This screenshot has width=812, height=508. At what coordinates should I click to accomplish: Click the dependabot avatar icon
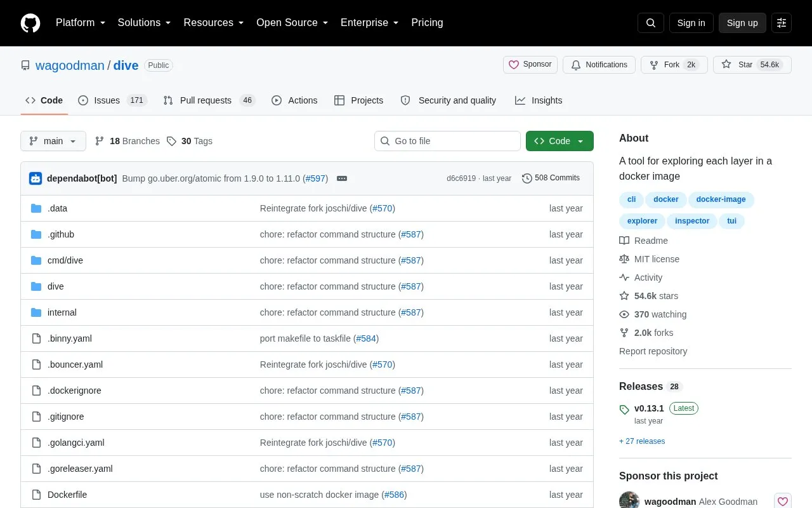click(x=36, y=178)
